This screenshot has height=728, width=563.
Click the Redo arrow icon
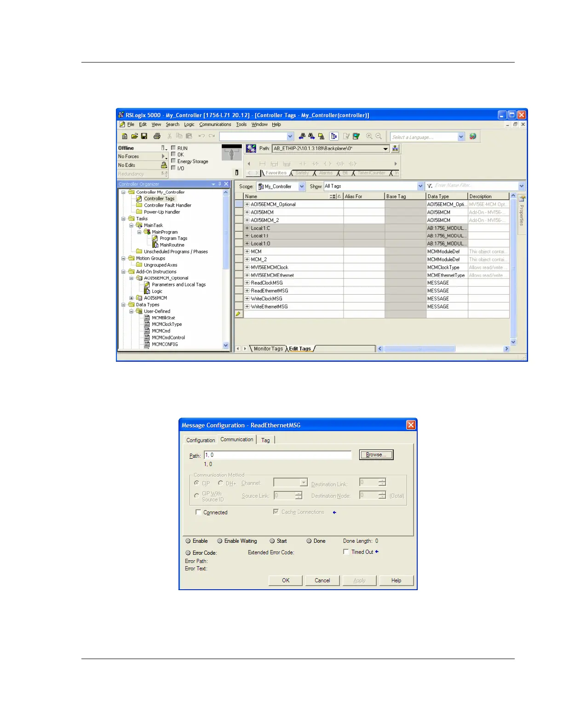[212, 136]
